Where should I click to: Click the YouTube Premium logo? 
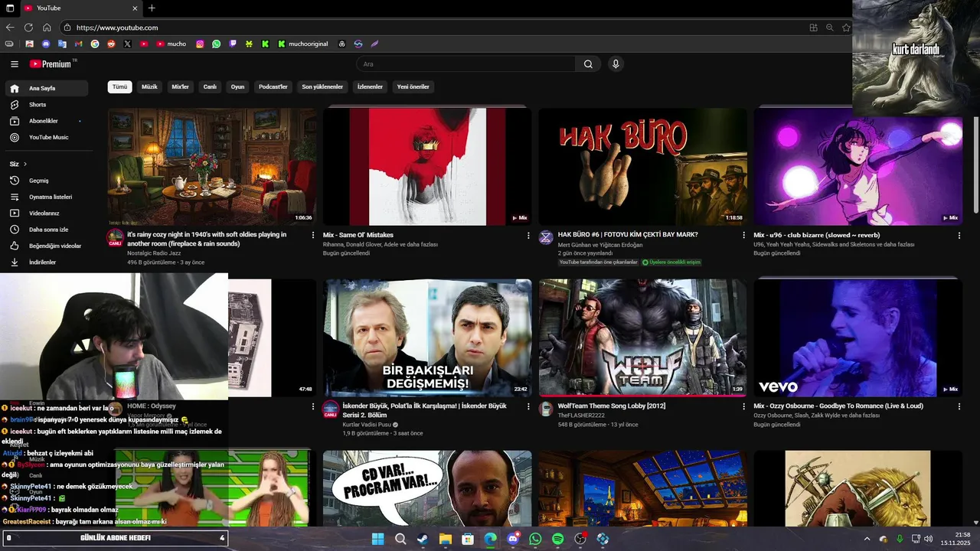tap(51, 64)
